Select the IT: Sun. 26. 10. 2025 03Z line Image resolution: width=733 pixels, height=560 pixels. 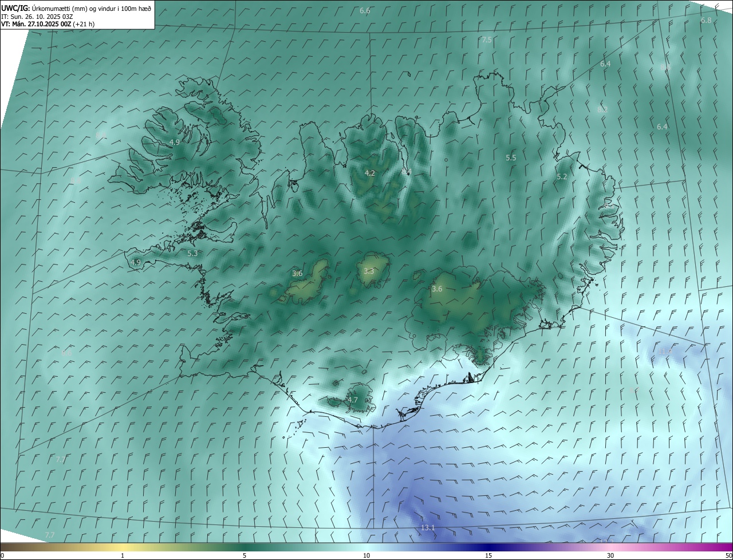[37, 16]
